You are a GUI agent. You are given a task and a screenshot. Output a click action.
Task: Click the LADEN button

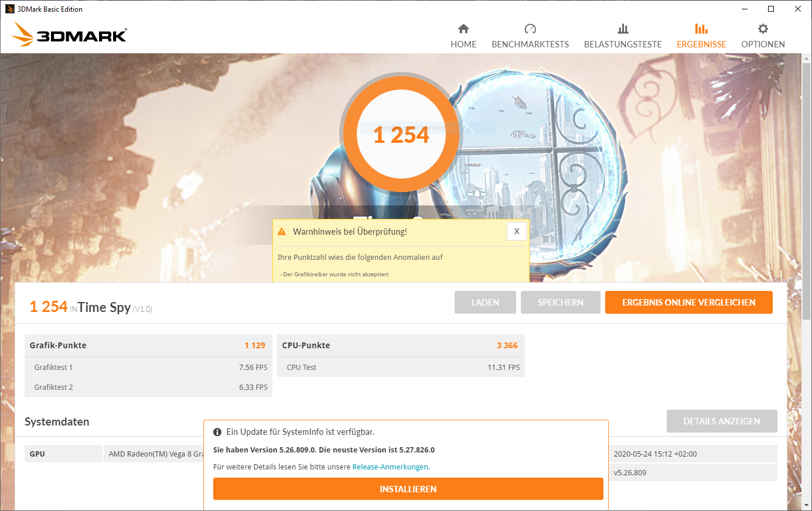(x=485, y=302)
